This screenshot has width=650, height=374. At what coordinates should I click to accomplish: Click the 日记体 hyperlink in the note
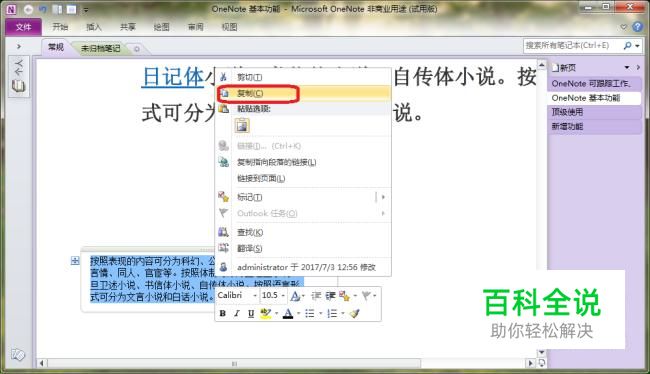(x=173, y=77)
